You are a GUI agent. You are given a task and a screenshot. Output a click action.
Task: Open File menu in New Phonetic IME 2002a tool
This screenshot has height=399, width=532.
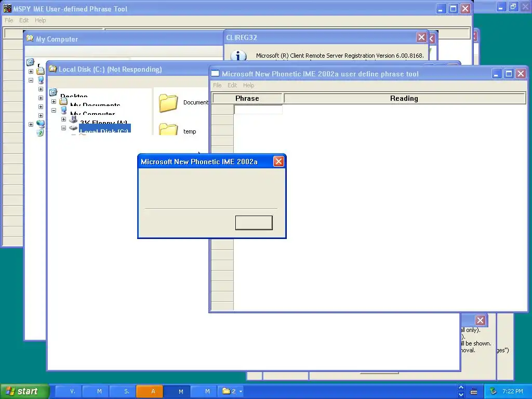(x=217, y=85)
